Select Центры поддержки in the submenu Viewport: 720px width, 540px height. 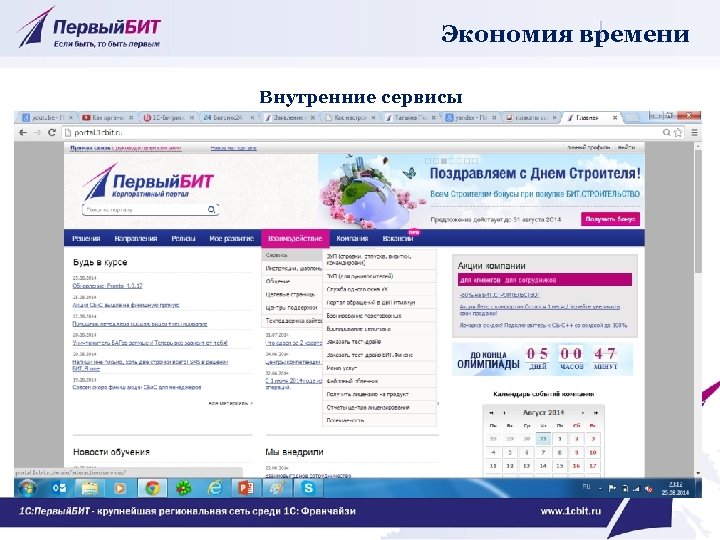click(292, 308)
